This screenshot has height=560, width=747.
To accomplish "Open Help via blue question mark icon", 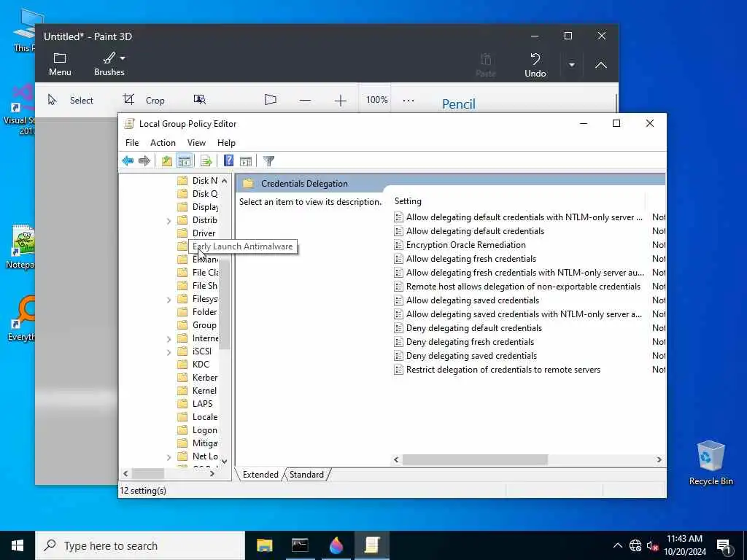I will (x=228, y=161).
